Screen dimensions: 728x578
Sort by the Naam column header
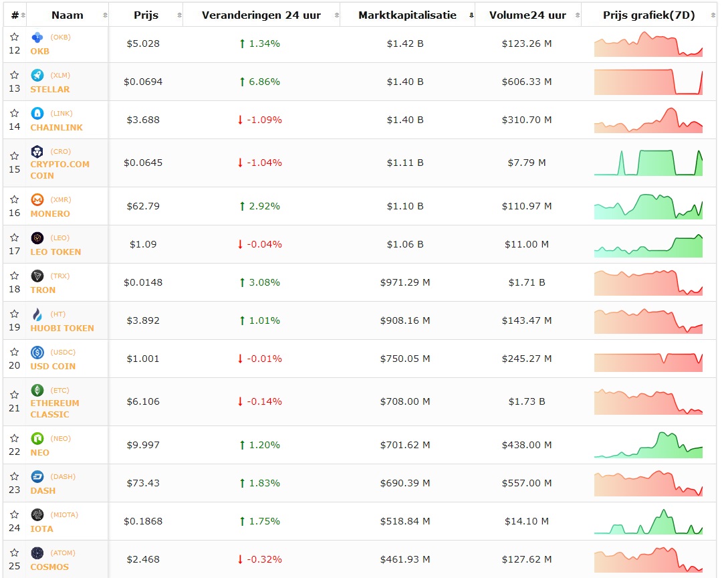pos(67,15)
